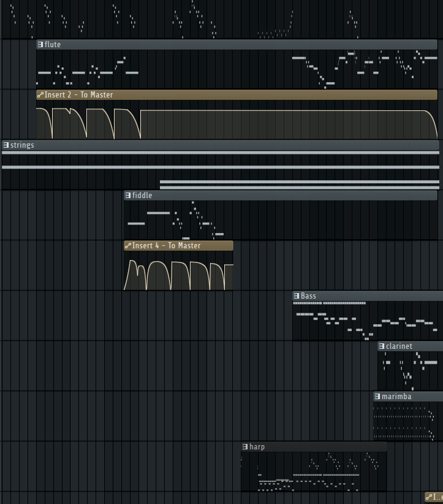Click the Bass clip piano-roll icon
This screenshot has width=443, height=504.
coord(297,296)
